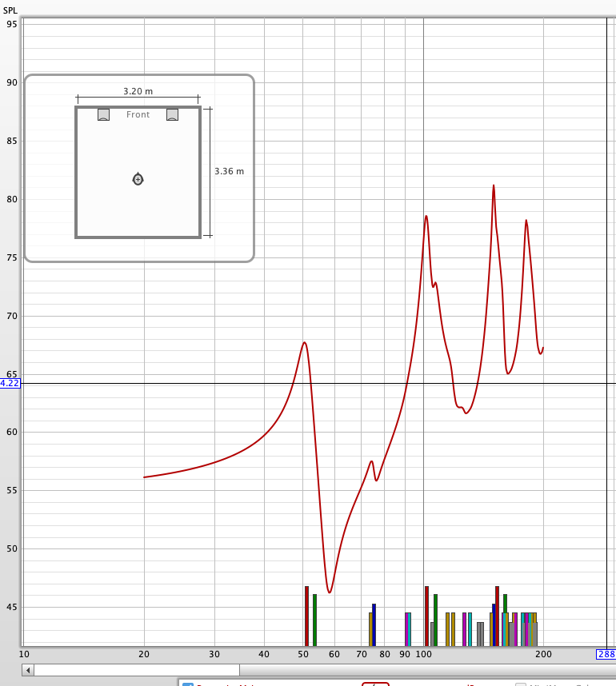The width and height of the screenshot is (616, 686).
Task: Select the right speaker in room diagram
Action: point(172,114)
